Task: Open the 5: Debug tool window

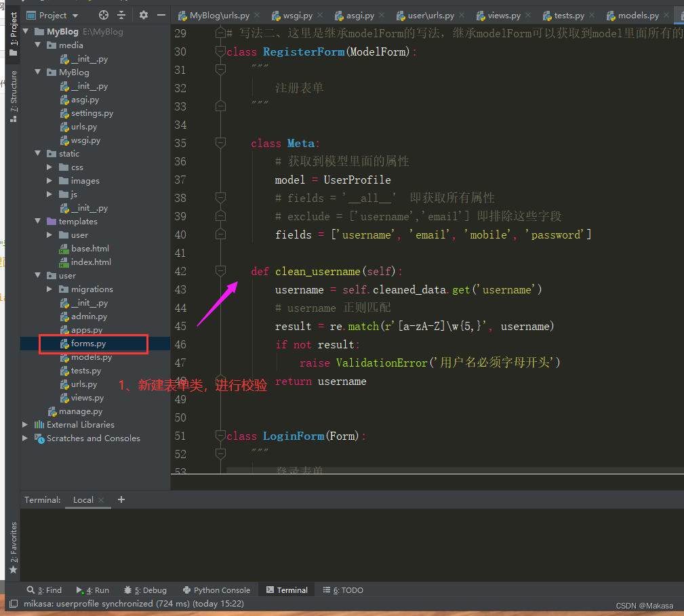Action: pos(145,590)
